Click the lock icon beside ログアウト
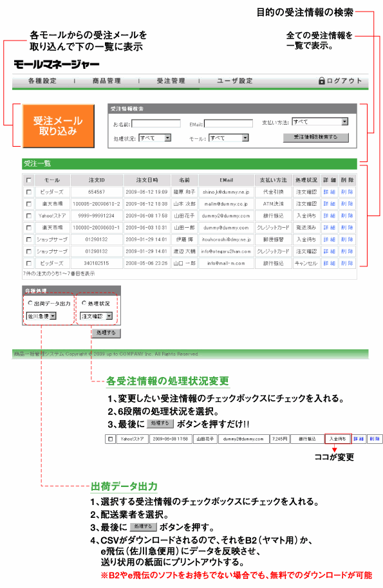Screen dimensions: 383x588 (321, 80)
